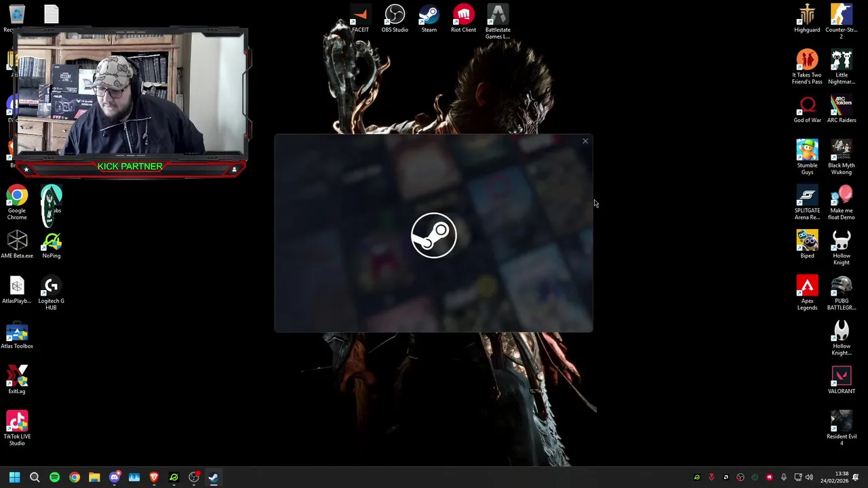Select the AME Beta.exe desktop icon
Screen dimensions: 868x488
coord(17,245)
